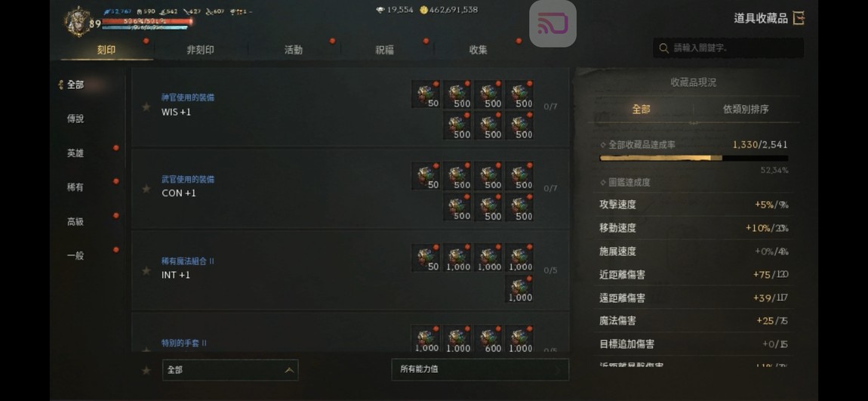The image size is (868, 401).
Task: Click the 全部收藏品達成率 progress bar
Action: [694, 159]
